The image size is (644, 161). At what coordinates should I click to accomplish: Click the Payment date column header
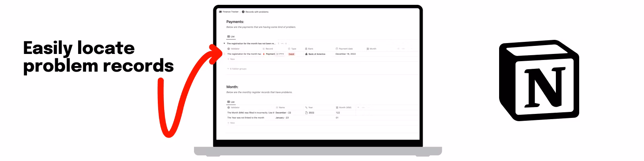[x=345, y=49]
